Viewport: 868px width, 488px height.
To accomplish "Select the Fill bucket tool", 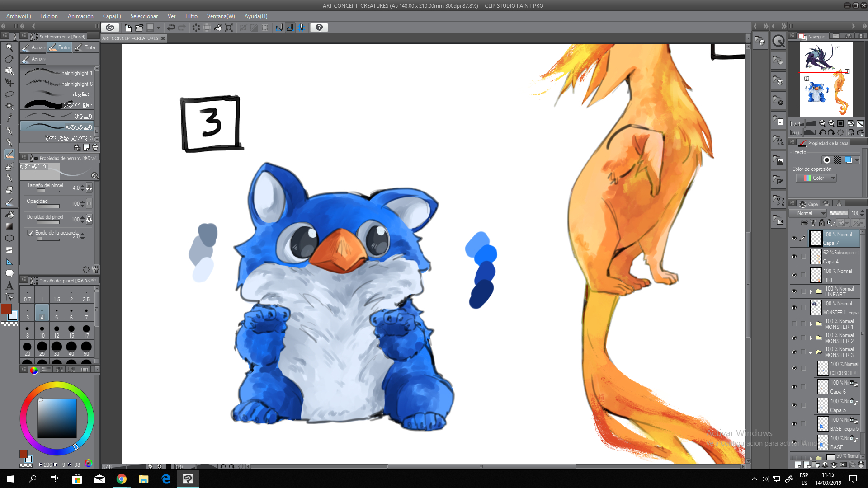I will [9, 215].
